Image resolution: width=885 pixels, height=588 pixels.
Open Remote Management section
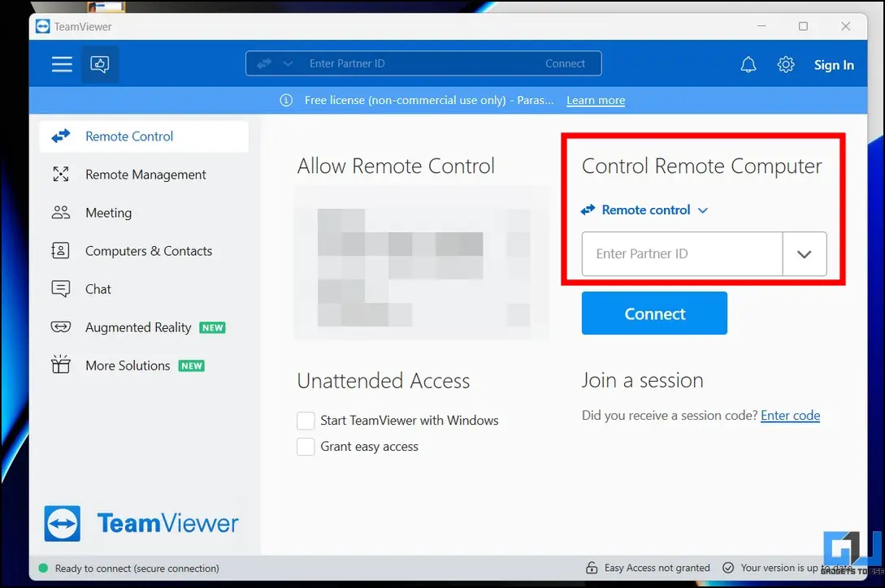[144, 175]
